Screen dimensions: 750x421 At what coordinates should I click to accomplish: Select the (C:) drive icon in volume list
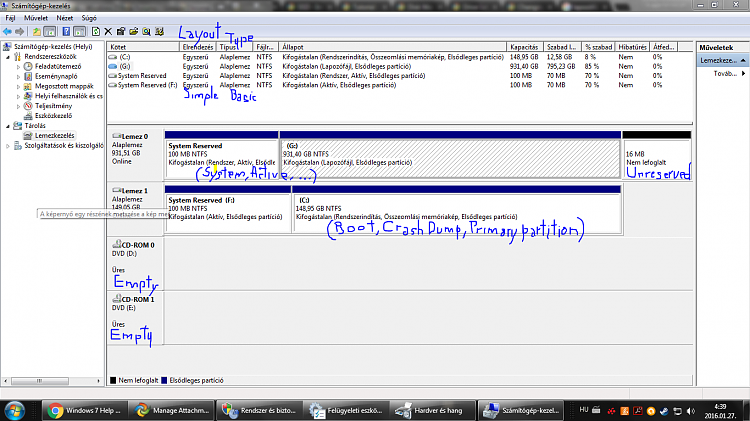tap(113, 57)
